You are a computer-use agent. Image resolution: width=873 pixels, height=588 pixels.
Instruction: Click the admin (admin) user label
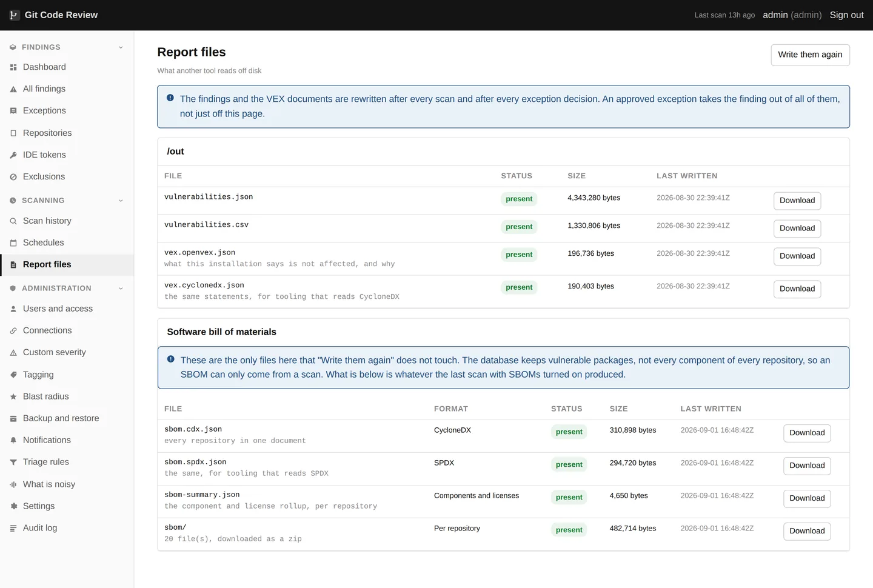tap(792, 15)
